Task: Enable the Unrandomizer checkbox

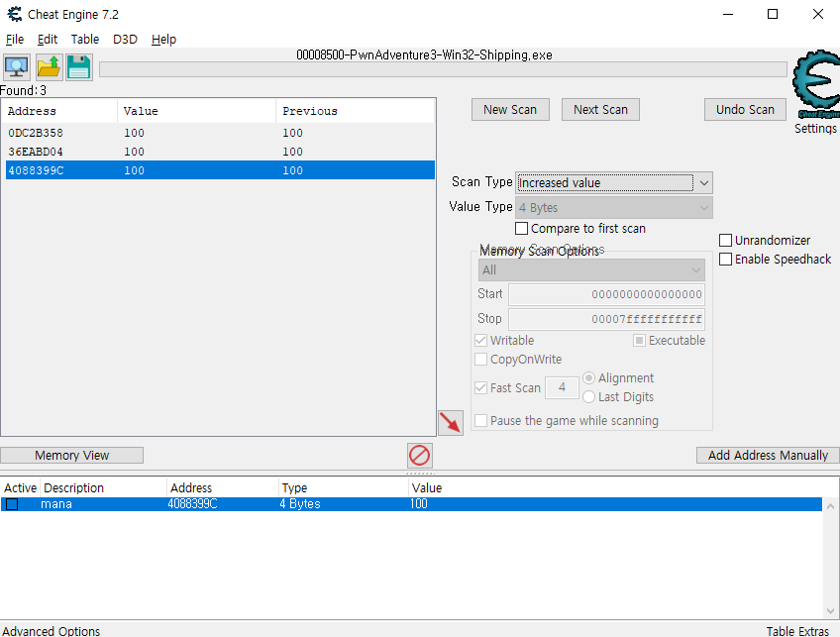Action: click(x=725, y=240)
